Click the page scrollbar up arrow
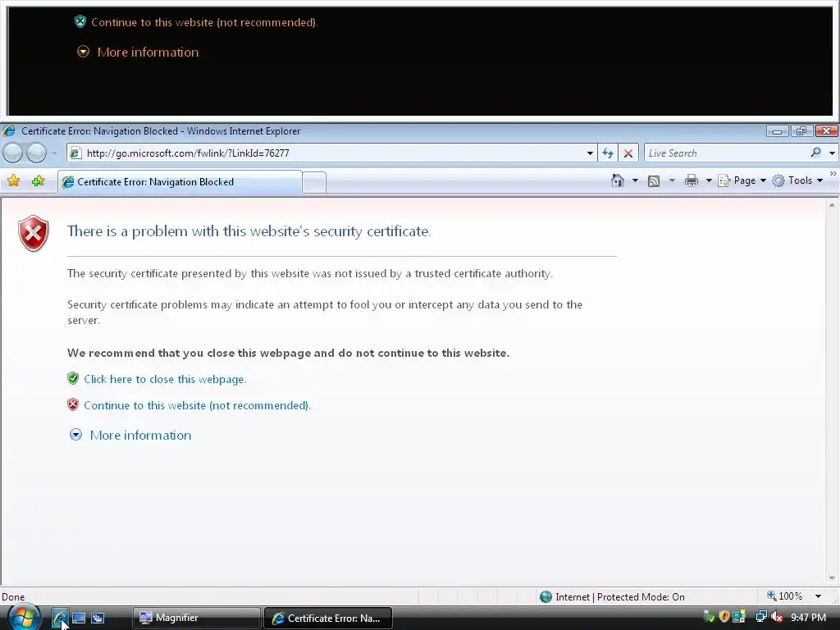840x630 pixels. [832, 205]
